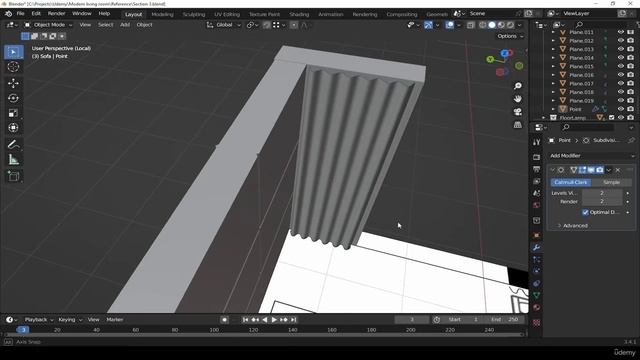Click the Blender logo icon
The image size is (640, 360).
pos(8,13)
